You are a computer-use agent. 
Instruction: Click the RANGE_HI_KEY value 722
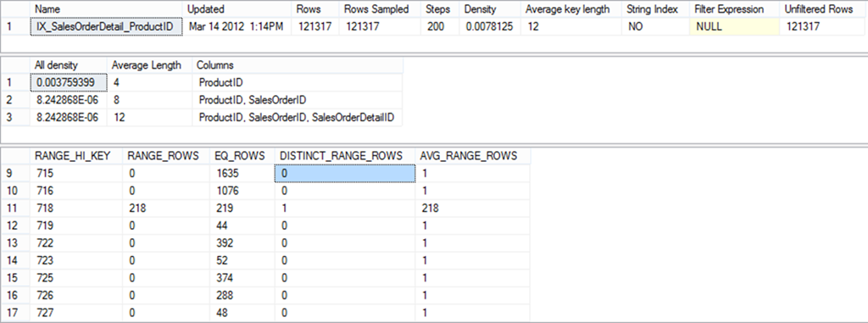tap(76, 242)
